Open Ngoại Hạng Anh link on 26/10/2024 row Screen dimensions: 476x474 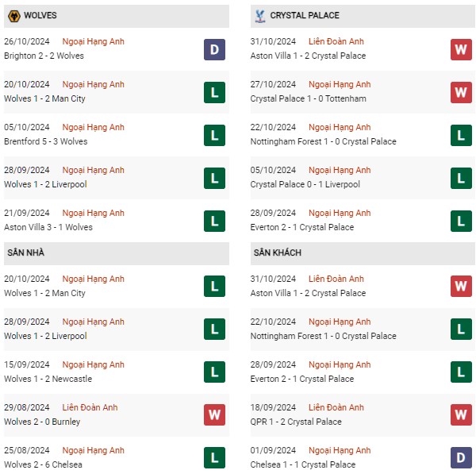point(93,41)
